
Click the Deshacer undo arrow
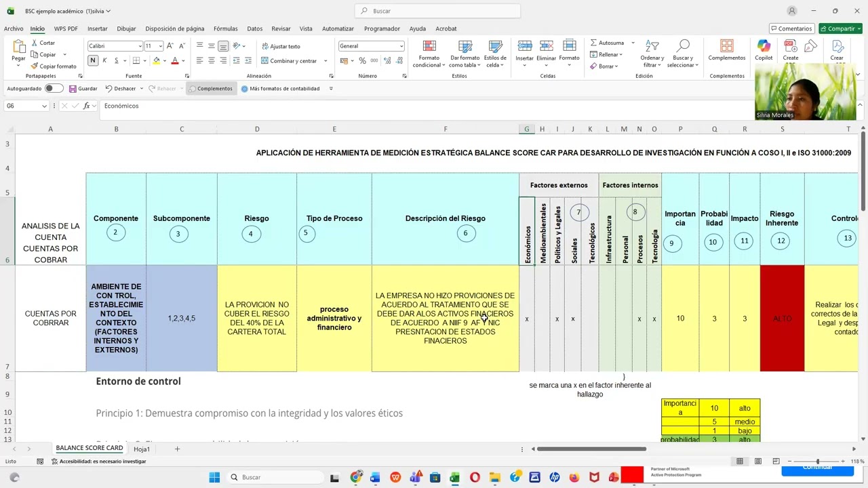108,88
